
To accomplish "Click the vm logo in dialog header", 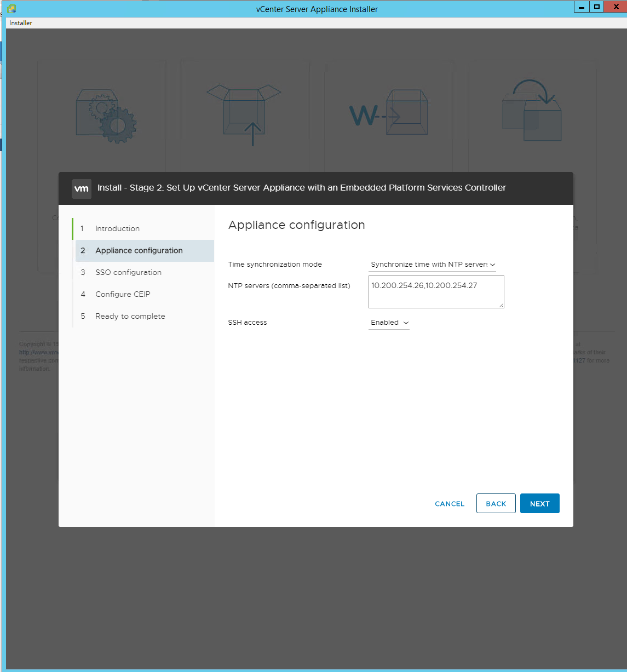I will [x=82, y=188].
